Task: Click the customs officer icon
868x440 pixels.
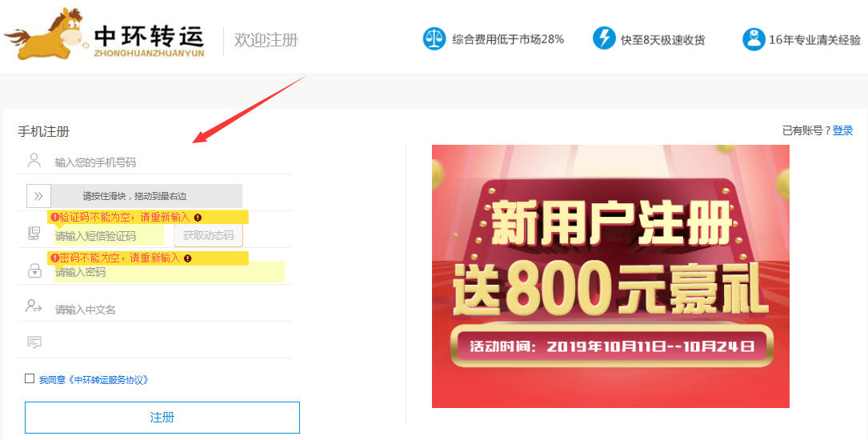Action: click(x=754, y=39)
